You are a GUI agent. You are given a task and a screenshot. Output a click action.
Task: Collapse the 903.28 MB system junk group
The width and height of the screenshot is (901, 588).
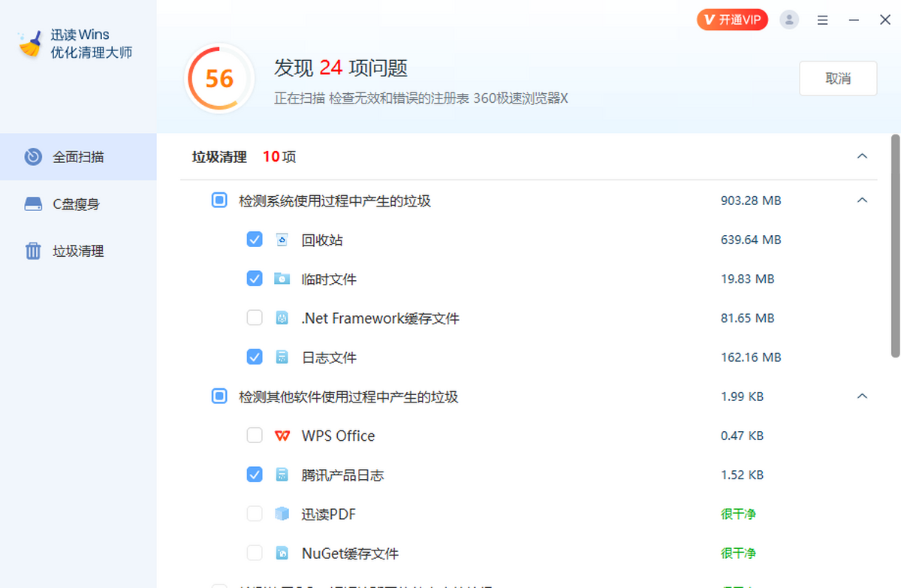(862, 201)
